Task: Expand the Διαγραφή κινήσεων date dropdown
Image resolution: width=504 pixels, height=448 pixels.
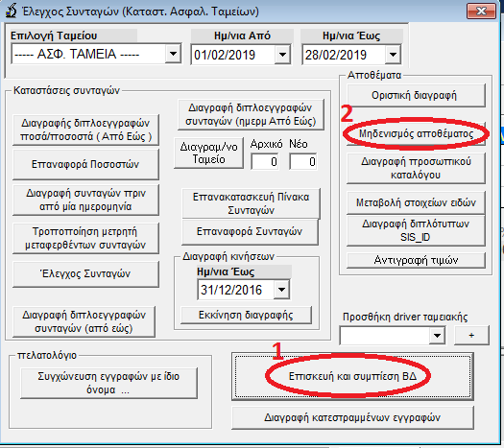Action: pos(281,290)
